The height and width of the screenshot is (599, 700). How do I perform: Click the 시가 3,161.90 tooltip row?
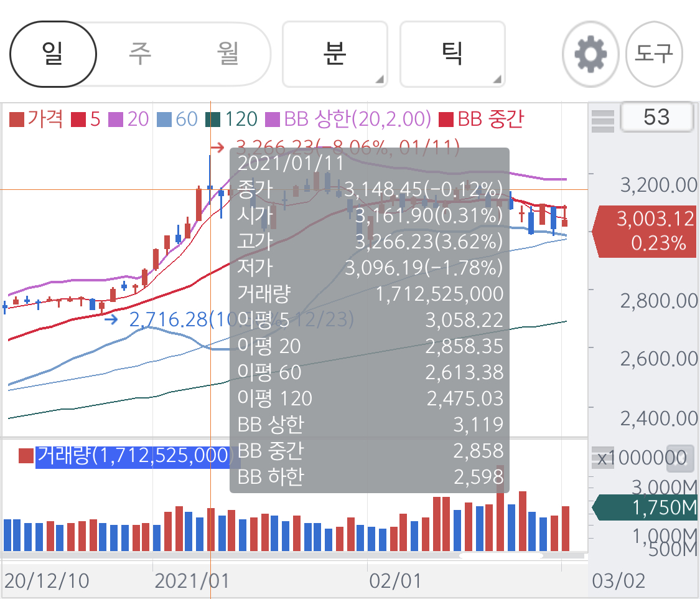pos(370,215)
